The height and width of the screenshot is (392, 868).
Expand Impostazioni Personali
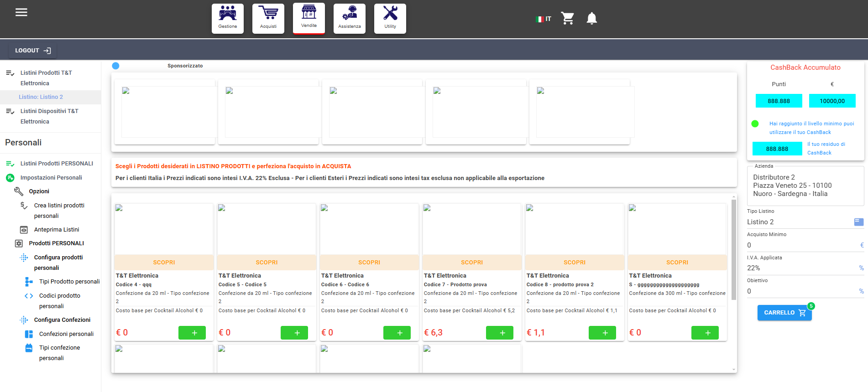tap(50, 178)
